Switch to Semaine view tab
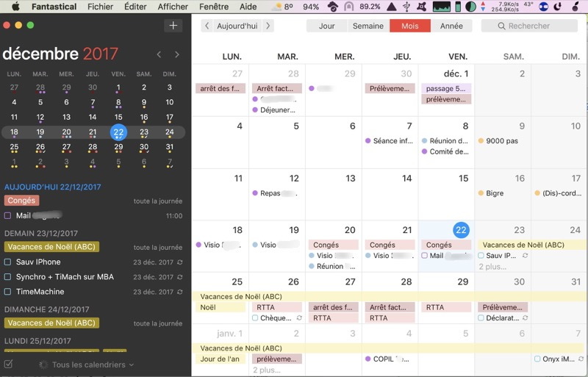Screen dimensions: 588x377 (368, 26)
